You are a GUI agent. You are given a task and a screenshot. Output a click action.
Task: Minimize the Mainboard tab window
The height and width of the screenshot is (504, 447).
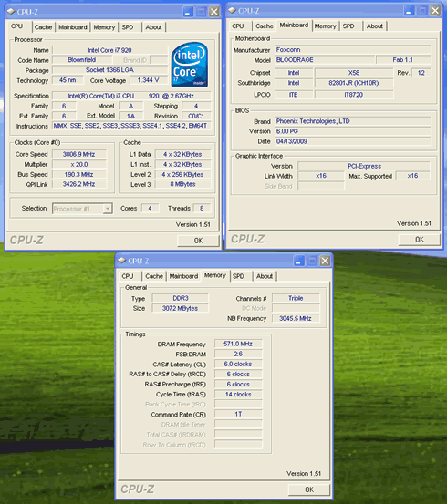(x=409, y=11)
